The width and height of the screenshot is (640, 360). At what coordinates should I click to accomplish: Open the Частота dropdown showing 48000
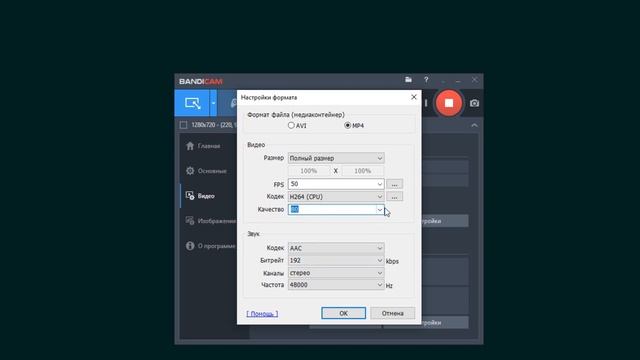[x=336, y=285]
